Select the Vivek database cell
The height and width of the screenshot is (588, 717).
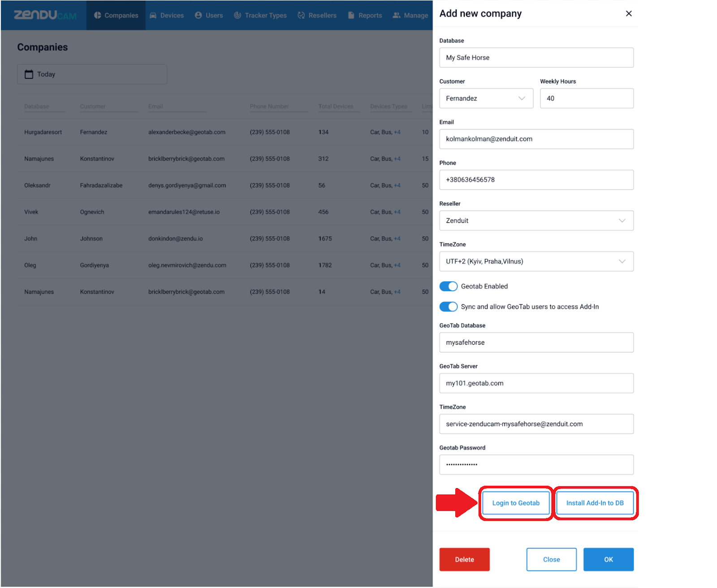[x=31, y=212]
